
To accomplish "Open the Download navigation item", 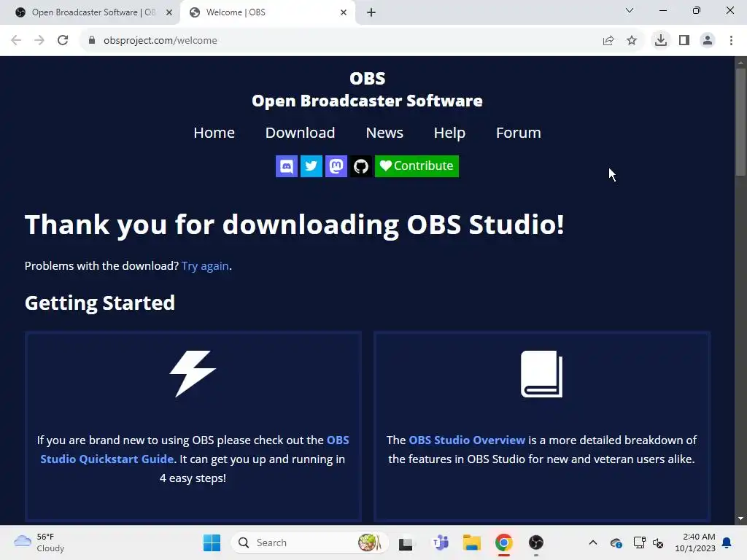I will click(x=300, y=133).
